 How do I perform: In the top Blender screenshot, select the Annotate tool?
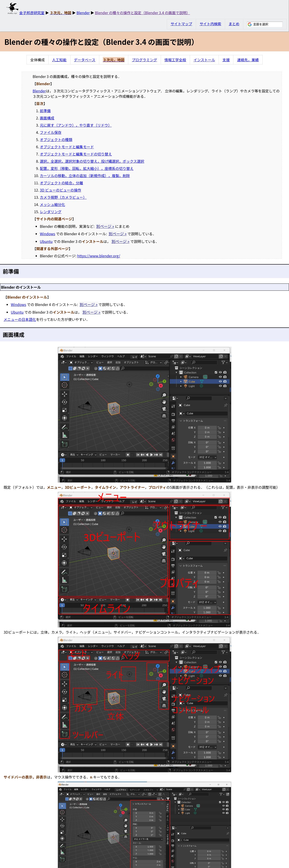pos(65,427)
